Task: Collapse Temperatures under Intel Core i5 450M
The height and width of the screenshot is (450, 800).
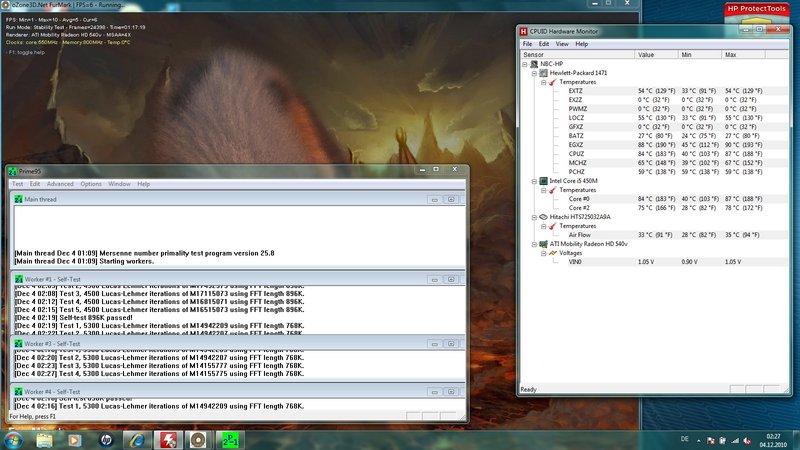Action: [x=543, y=190]
